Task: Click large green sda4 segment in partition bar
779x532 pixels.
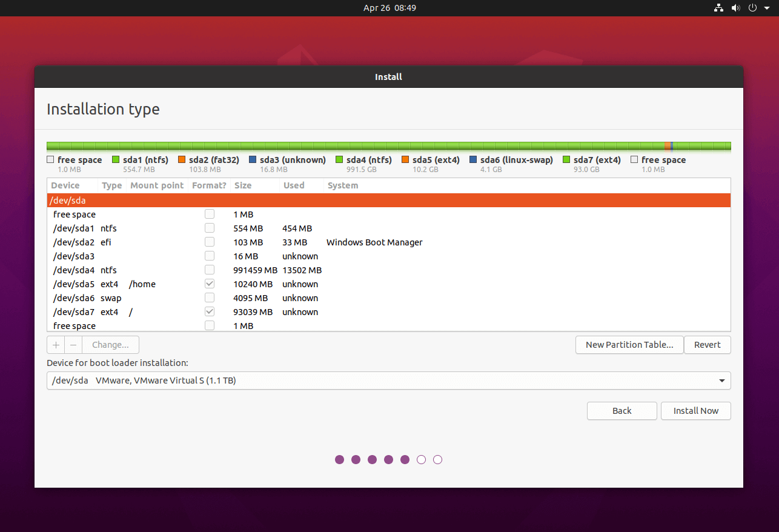Action: (x=356, y=146)
